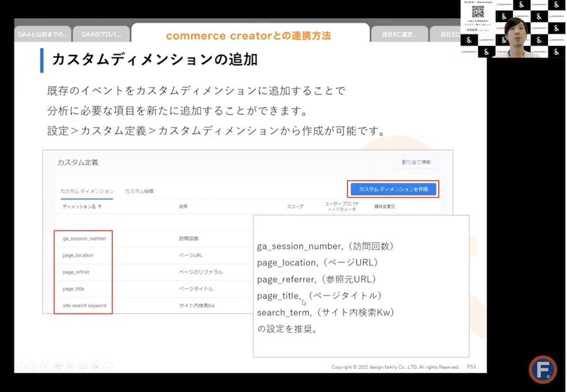Toggle the camera icon in slideshow controls
Viewport: 567px width, 392px height.
point(96,367)
